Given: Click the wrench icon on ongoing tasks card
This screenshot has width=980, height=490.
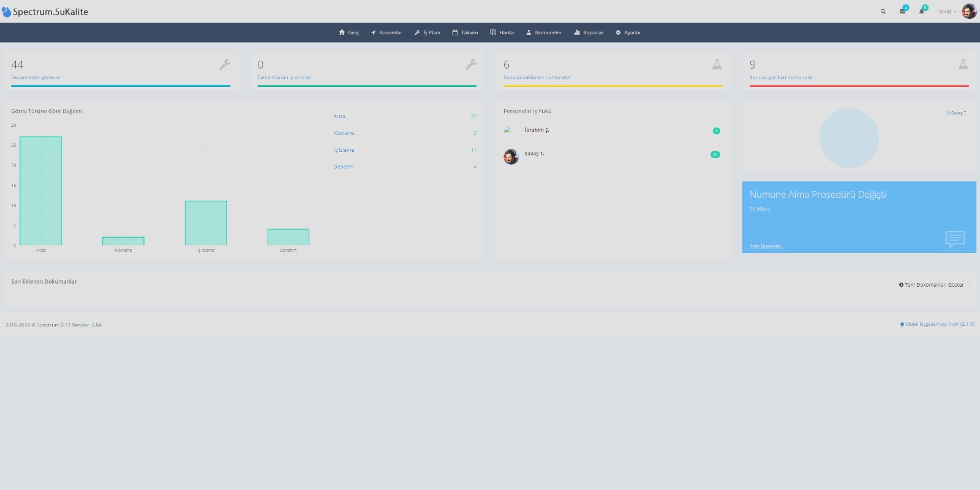Looking at the screenshot, I should click(x=225, y=64).
